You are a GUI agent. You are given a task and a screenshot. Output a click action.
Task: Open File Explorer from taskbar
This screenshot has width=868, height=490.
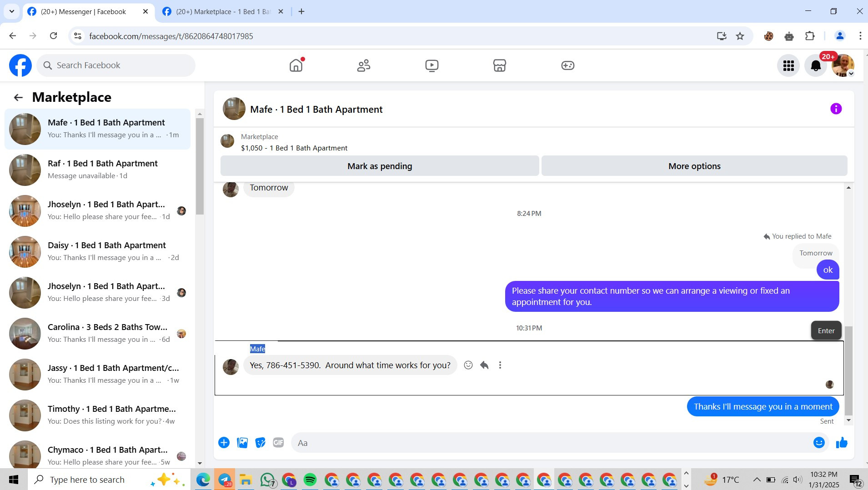246,480
